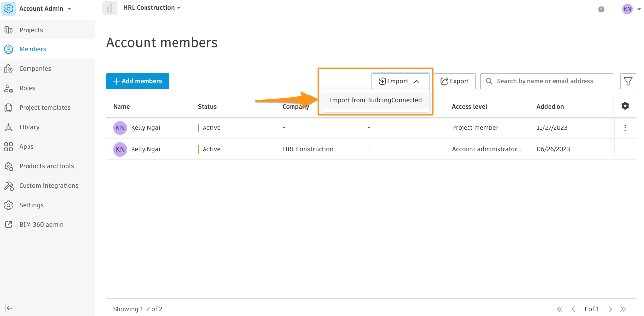Click the Showing 1–2 of 2 text
Screen dimensions: 644x316
138,309
